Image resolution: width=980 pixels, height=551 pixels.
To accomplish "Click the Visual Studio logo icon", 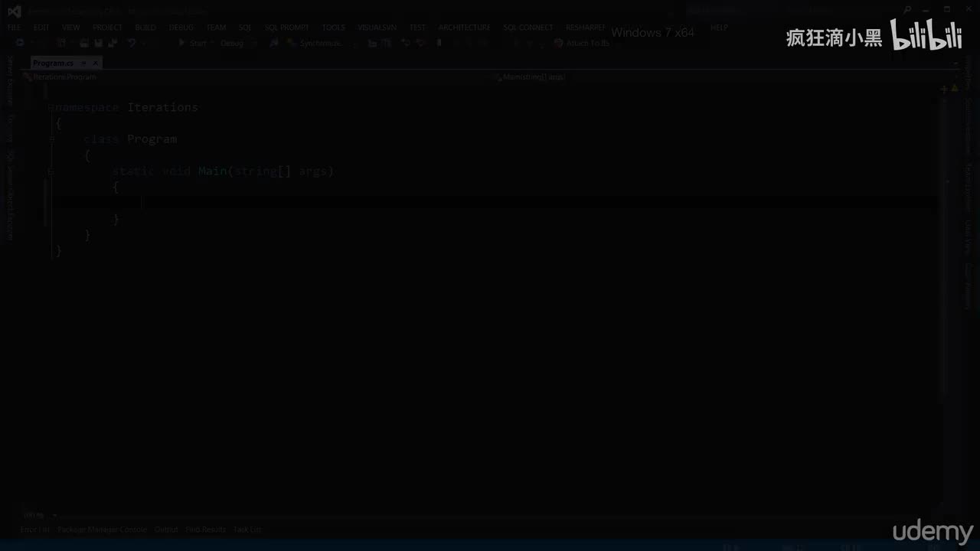I will (14, 11).
